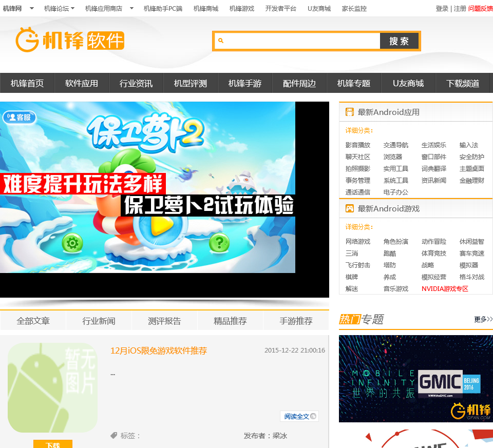
Task: Open 机锋商城 in top bar
Action: pos(206,9)
